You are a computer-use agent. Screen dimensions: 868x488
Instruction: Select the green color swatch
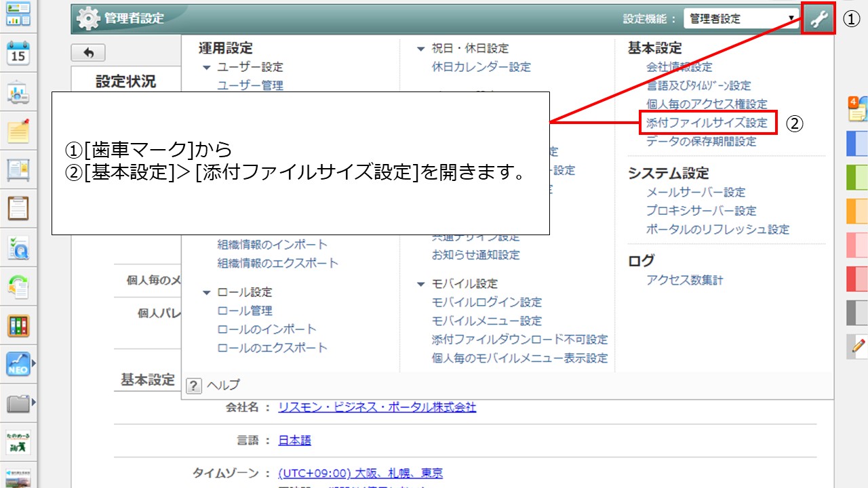tap(857, 178)
